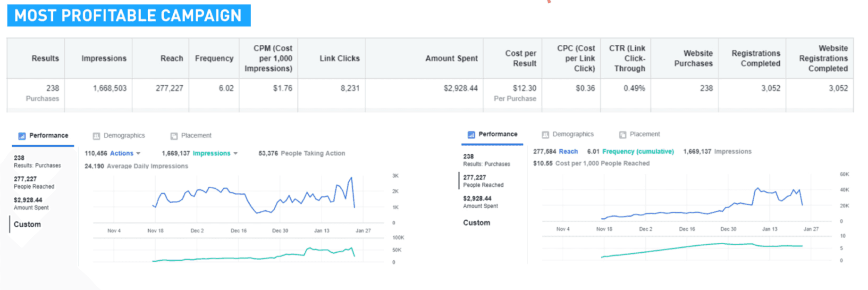
Task: Click the left Placement tab icon
Action: coord(174,136)
